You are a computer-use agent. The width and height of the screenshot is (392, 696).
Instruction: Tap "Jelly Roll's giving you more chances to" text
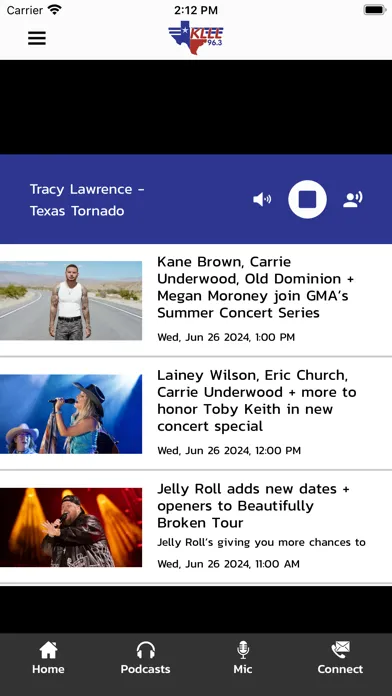[261, 542]
